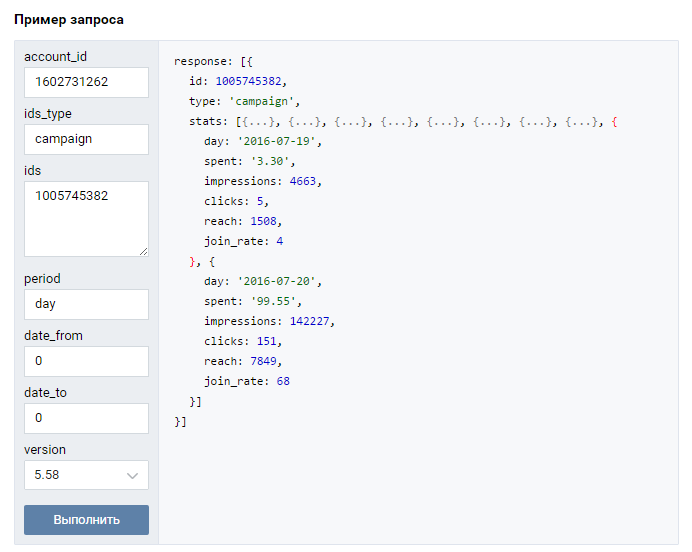Click the spent value '99.55'
Viewport: 692px width, 552px height.
pyautogui.click(x=274, y=301)
